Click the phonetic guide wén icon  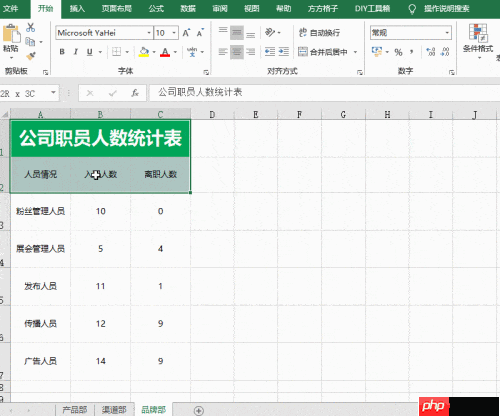[x=192, y=52]
